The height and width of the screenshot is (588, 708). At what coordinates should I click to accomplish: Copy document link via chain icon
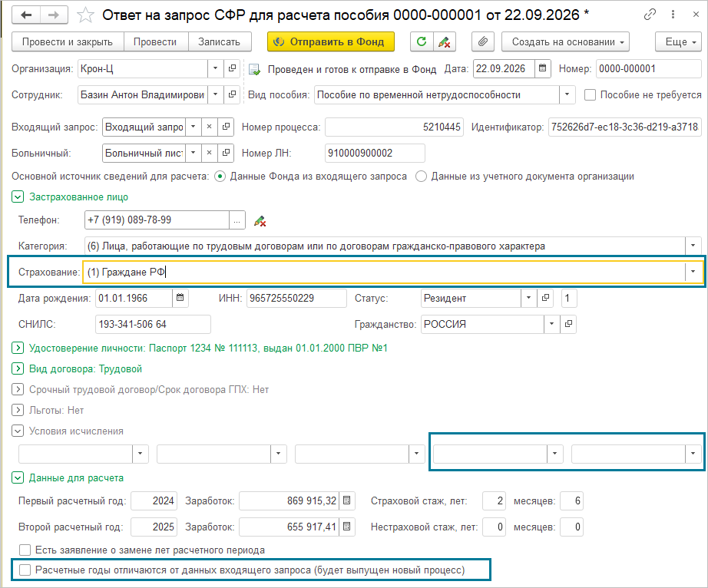click(x=650, y=15)
